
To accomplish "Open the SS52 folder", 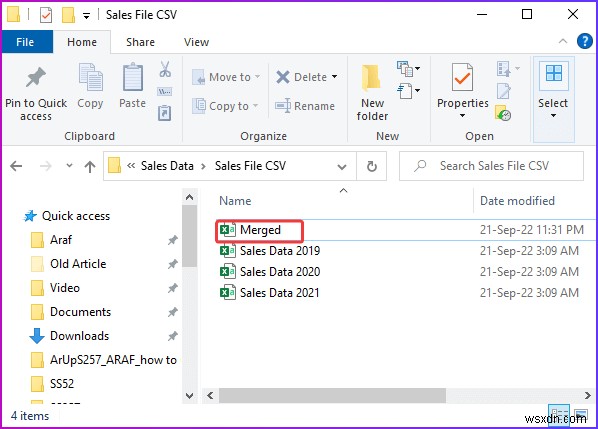I will [x=52, y=384].
